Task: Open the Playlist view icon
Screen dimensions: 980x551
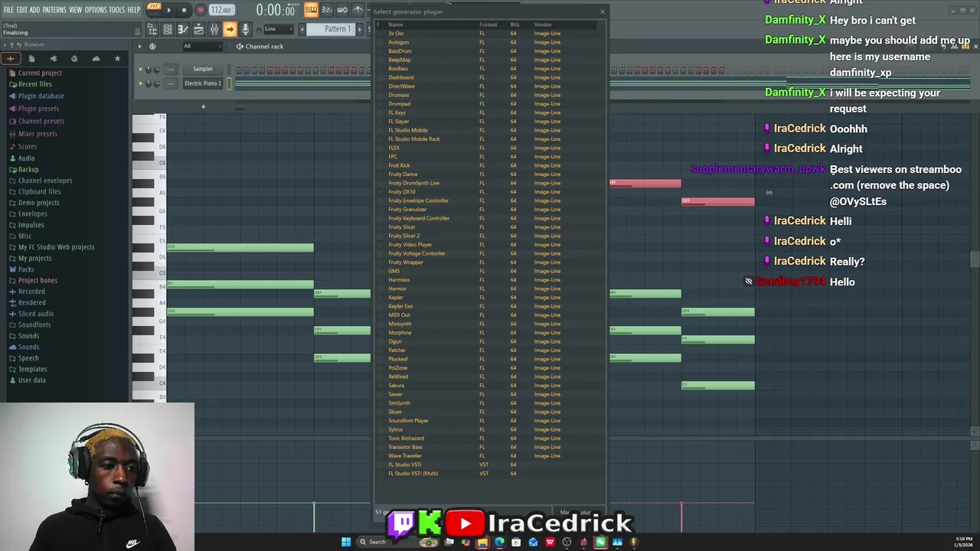Action: 198,29
